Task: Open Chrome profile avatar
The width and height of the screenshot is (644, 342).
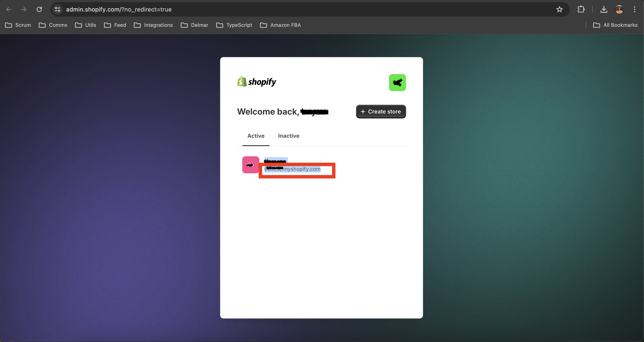Action: tap(619, 10)
